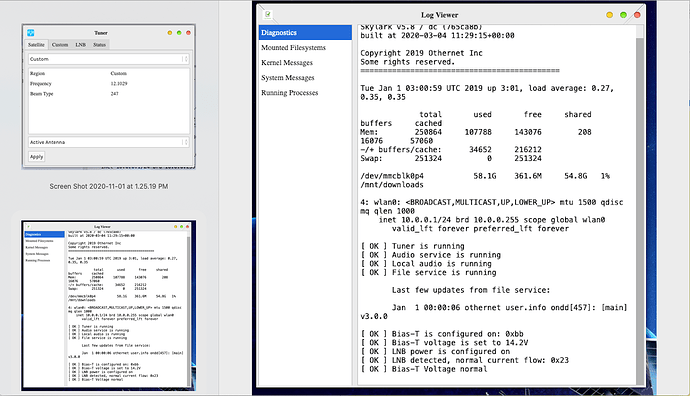Image resolution: width=690 pixels, height=396 pixels.
Task: Click the '/mnt/downloads' log text
Action: pos(392,185)
